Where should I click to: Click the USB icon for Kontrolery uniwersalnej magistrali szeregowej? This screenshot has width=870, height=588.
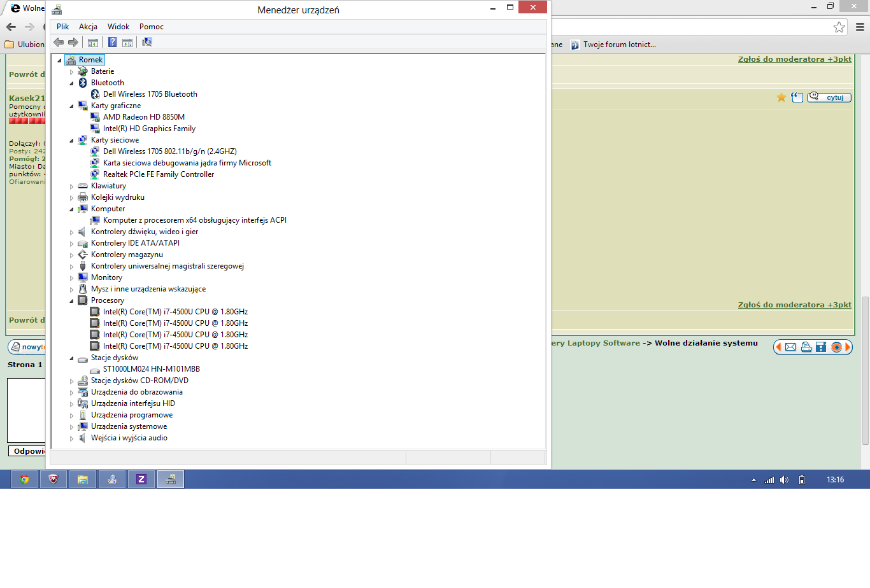83,266
